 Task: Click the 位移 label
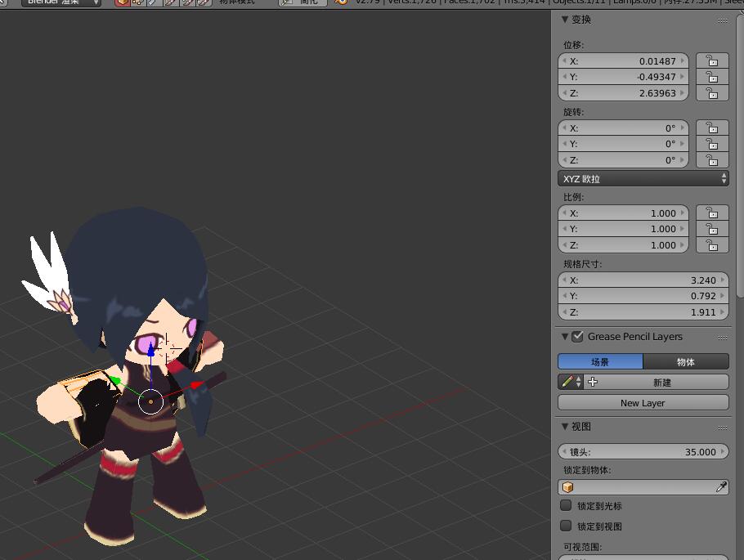[x=574, y=45]
